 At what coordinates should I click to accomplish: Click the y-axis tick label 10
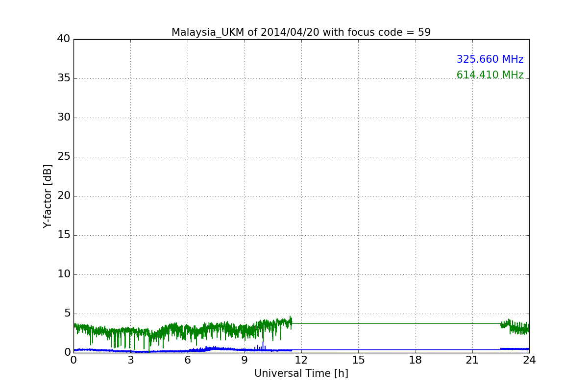click(64, 274)
